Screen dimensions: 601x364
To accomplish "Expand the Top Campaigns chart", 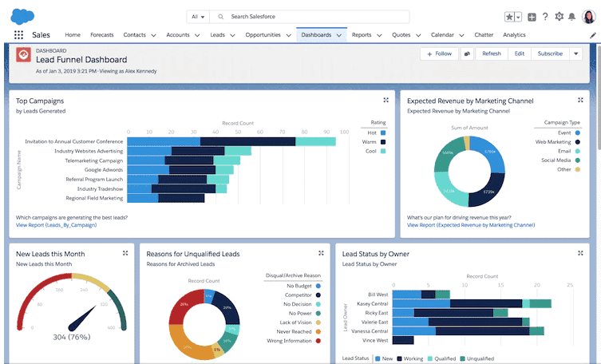I will point(386,101).
